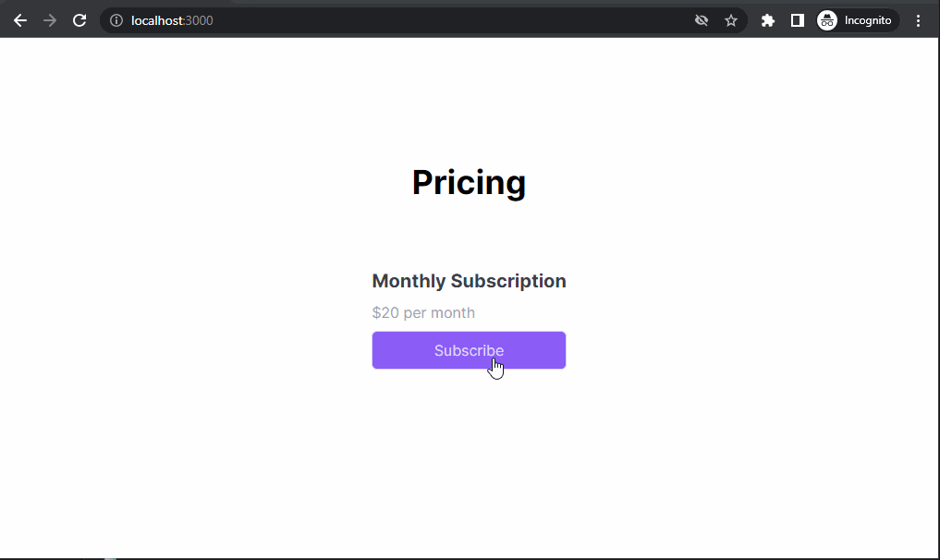The width and height of the screenshot is (940, 560).
Task: Click the back navigation arrow
Action: pyautogui.click(x=20, y=19)
